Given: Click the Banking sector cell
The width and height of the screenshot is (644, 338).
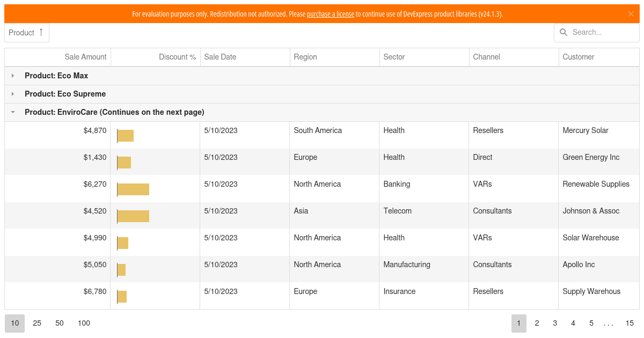Looking at the screenshot, I should (425, 189).
